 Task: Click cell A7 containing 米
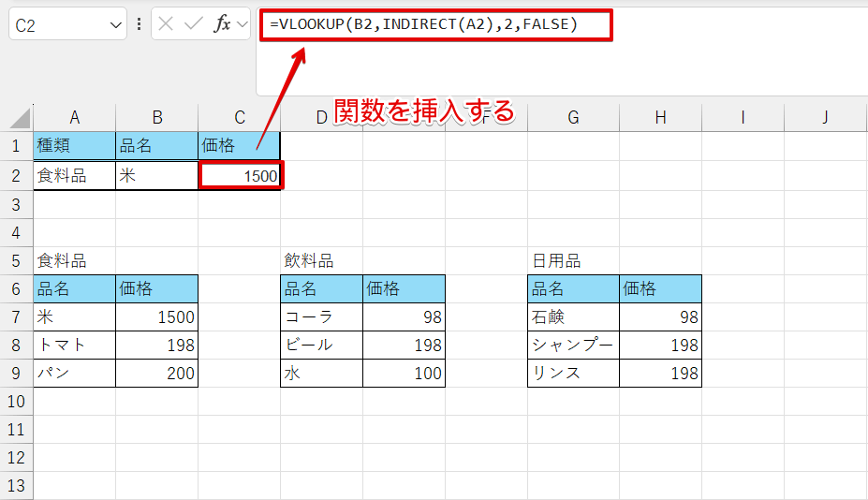(x=74, y=317)
